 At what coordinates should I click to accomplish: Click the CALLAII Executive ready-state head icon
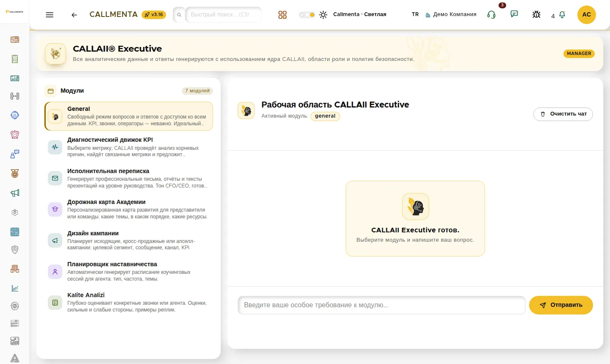(416, 207)
